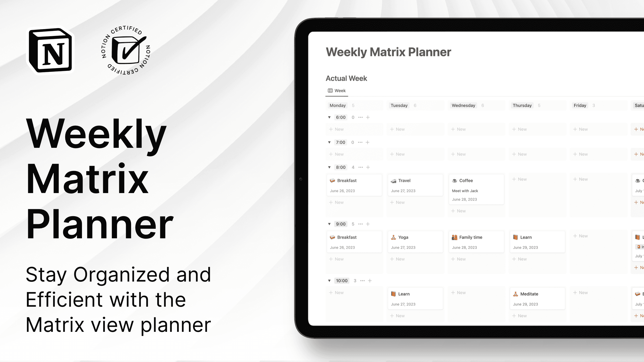Toggle visibility of Wednesday column entries

click(463, 105)
